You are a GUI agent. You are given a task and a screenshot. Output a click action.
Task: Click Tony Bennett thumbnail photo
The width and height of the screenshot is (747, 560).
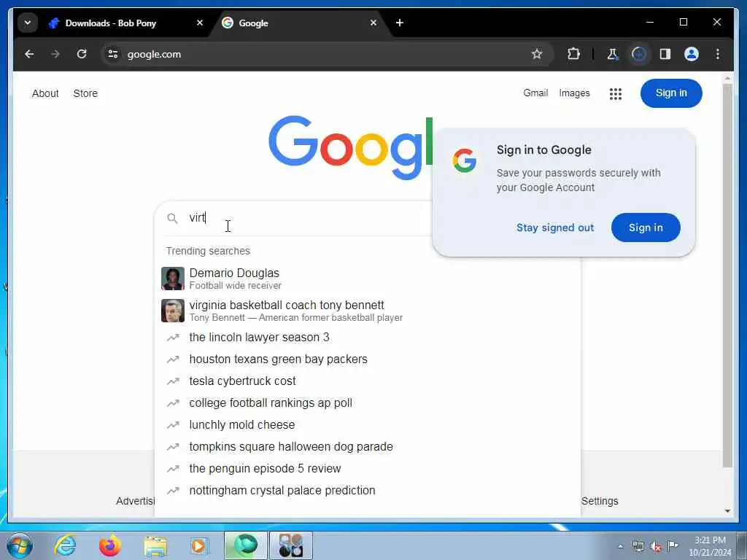coord(172,311)
